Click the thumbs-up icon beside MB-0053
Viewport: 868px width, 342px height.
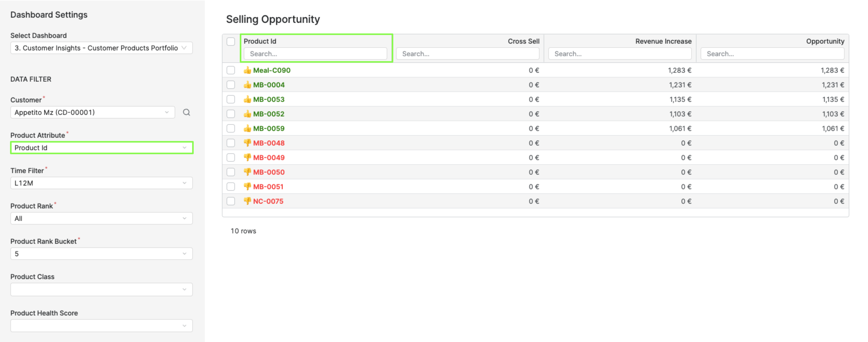coord(248,99)
